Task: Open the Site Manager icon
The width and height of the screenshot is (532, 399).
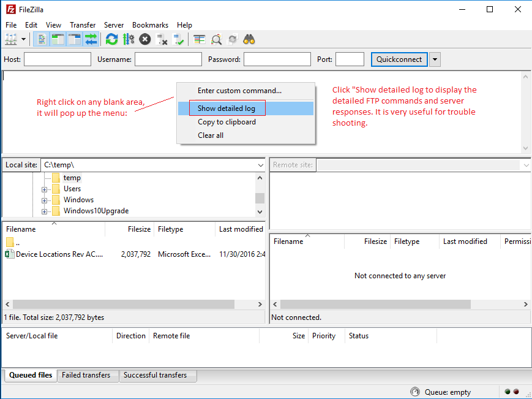Action: tap(11, 39)
